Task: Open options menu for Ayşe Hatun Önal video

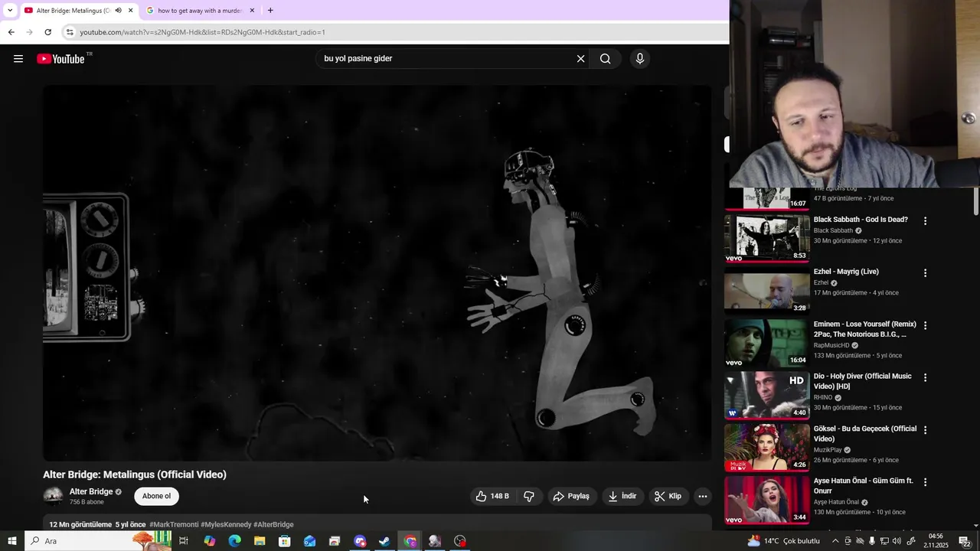Action: [x=925, y=482]
